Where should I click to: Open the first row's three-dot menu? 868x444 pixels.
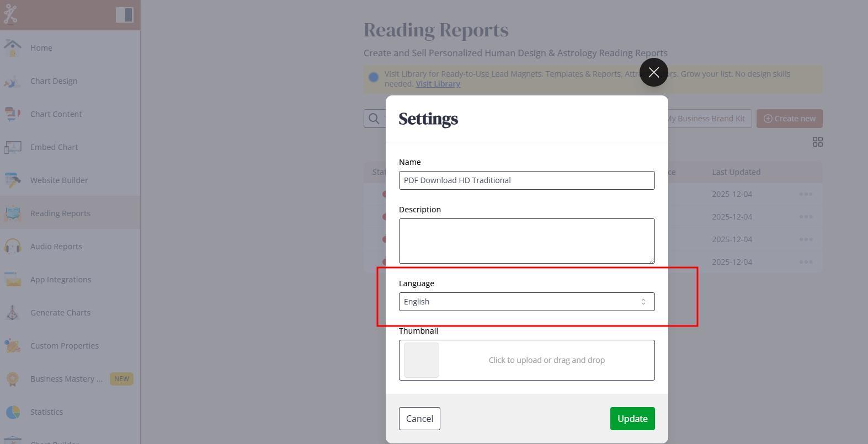(806, 194)
